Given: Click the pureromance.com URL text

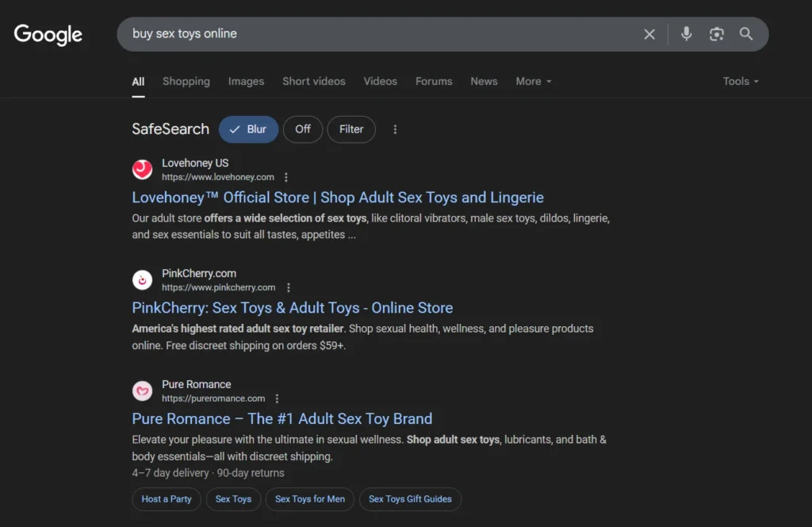Looking at the screenshot, I should point(213,398).
